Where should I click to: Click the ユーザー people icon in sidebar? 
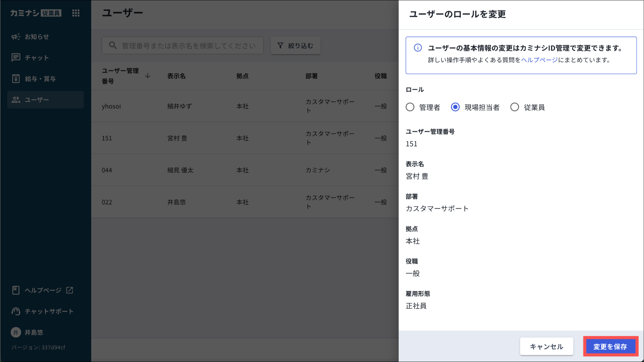tap(16, 100)
